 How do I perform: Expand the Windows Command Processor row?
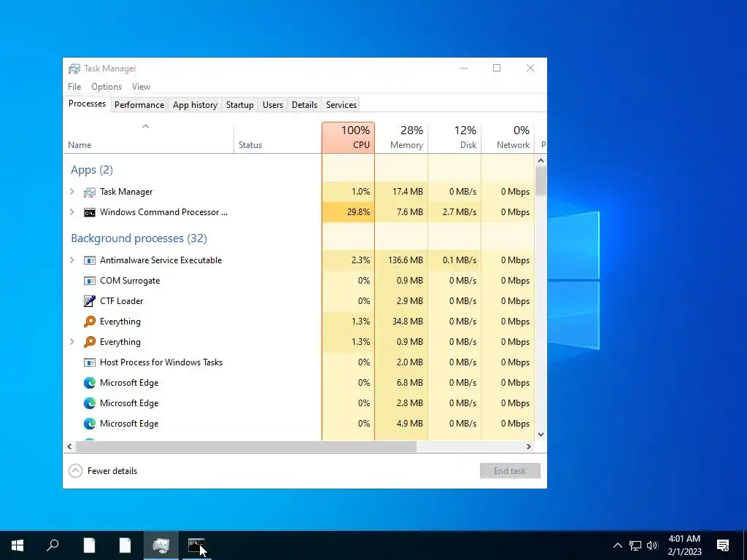72,212
